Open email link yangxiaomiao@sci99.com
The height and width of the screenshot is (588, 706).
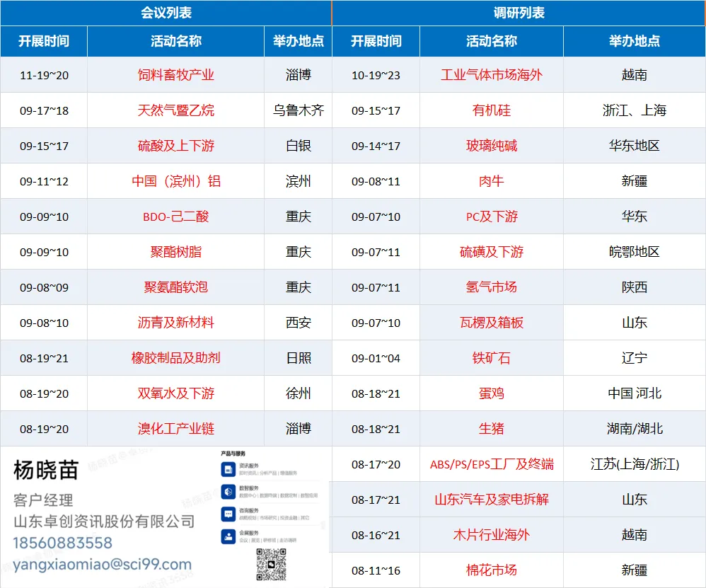102,564
